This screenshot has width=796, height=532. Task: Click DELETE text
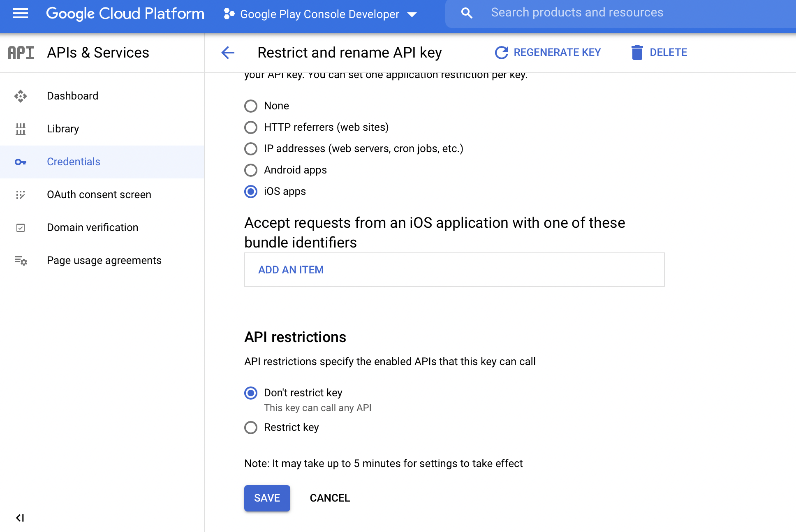point(669,53)
